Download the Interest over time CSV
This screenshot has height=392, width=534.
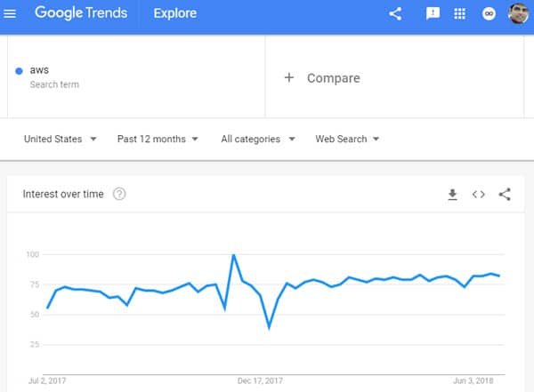[452, 195]
